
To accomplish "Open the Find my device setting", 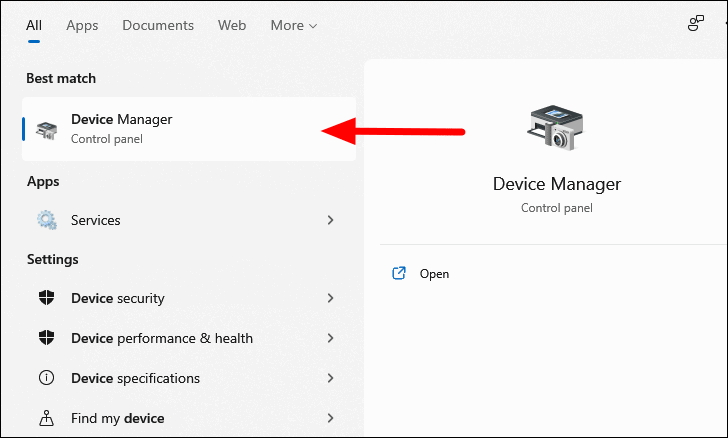I will (189, 418).
